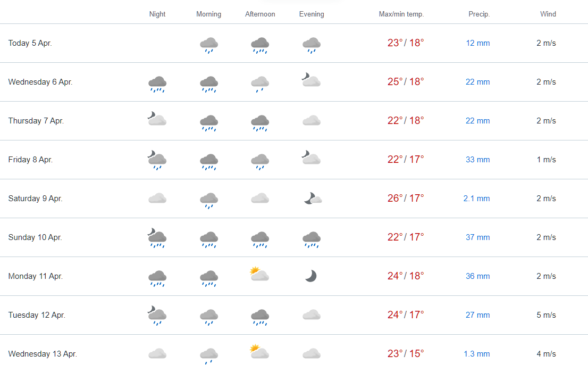Click Today 5 Apr. afternoon rain icon
Image resolution: width=588 pixels, height=372 pixels.
260,45
